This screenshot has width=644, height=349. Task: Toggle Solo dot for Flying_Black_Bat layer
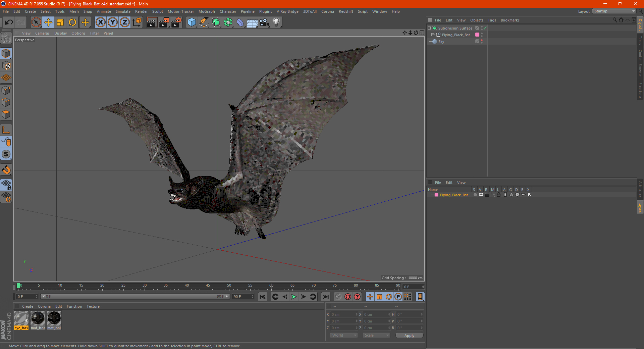coord(475,195)
